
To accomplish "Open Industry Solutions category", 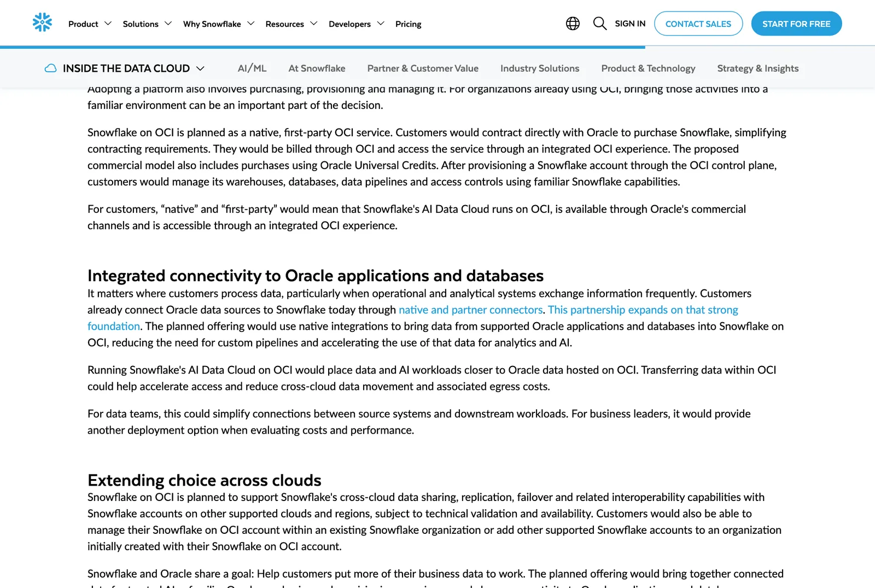I will click(x=540, y=68).
